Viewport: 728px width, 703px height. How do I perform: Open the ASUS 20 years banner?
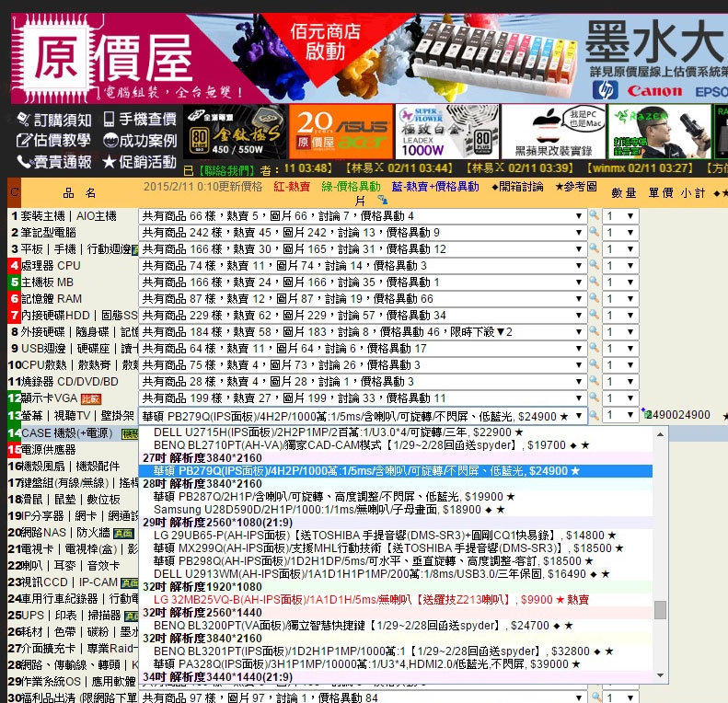tap(341, 132)
